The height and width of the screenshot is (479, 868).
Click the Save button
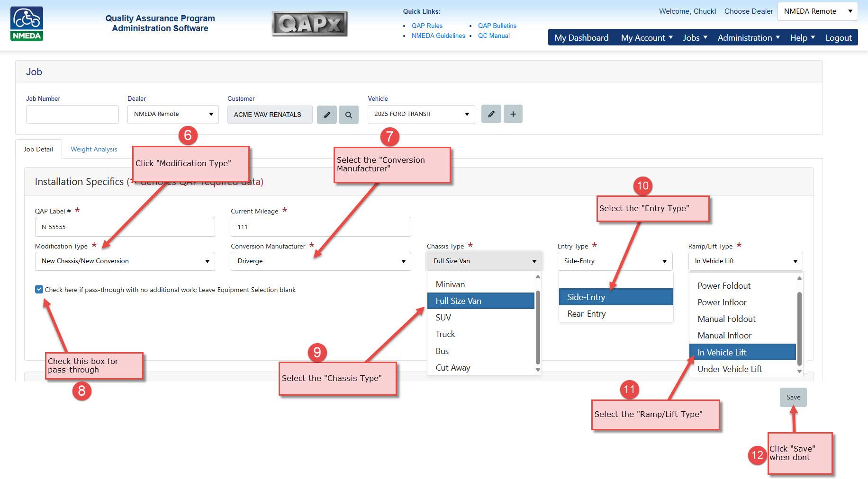click(x=793, y=397)
